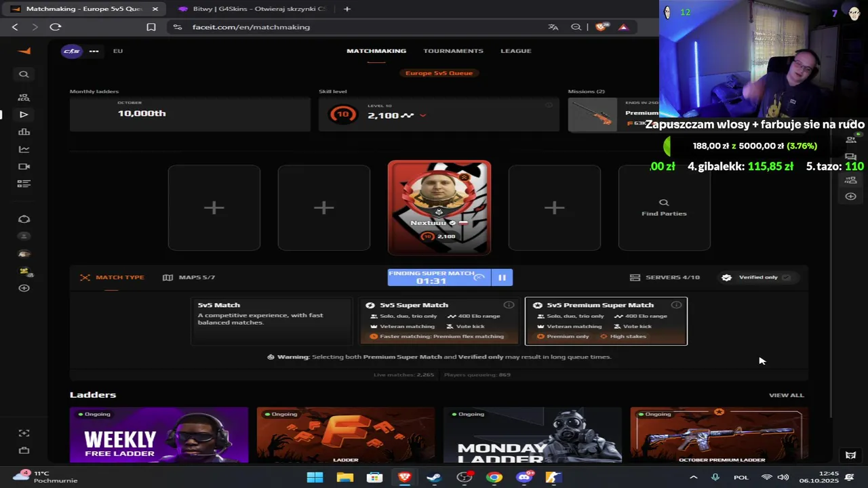
Task: Open the translate page icon
Action: tap(553, 27)
